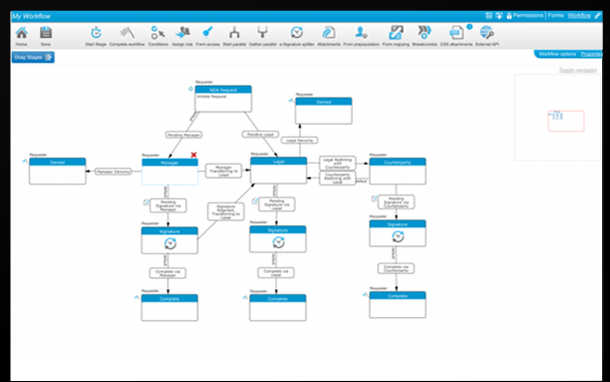Click the Manager Transferring to Legal label
The image size is (610, 382).
[224, 171]
